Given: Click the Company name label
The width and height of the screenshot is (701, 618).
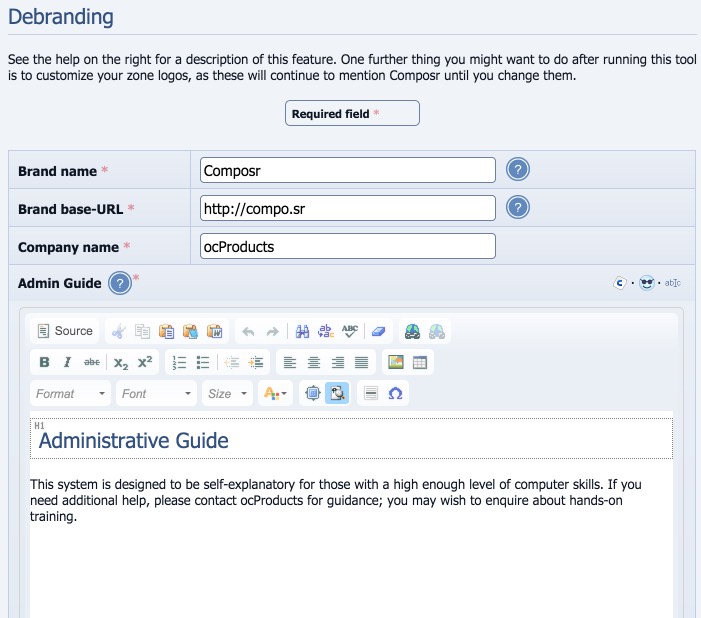Looking at the screenshot, I should 68,247.
